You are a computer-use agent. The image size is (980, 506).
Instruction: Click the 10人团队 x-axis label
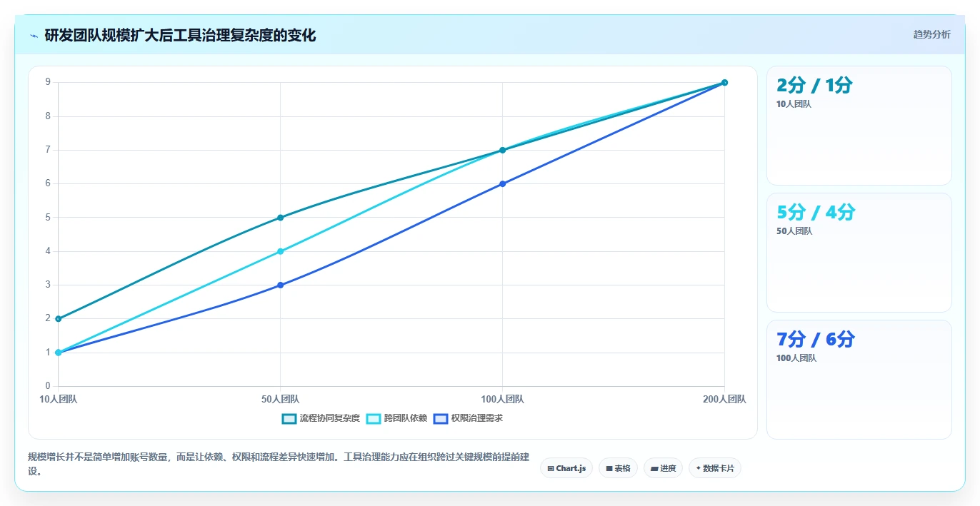coord(59,400)
